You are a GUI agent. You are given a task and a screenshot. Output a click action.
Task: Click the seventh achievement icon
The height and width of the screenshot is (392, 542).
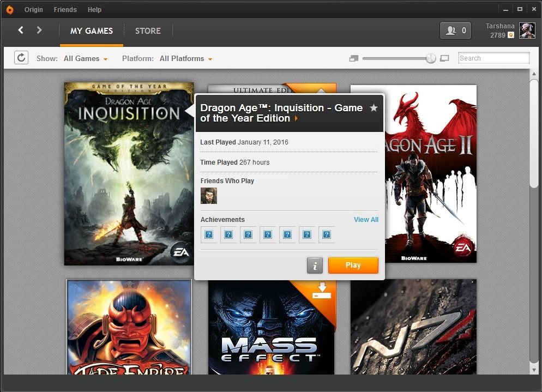(x=326, y=235)
